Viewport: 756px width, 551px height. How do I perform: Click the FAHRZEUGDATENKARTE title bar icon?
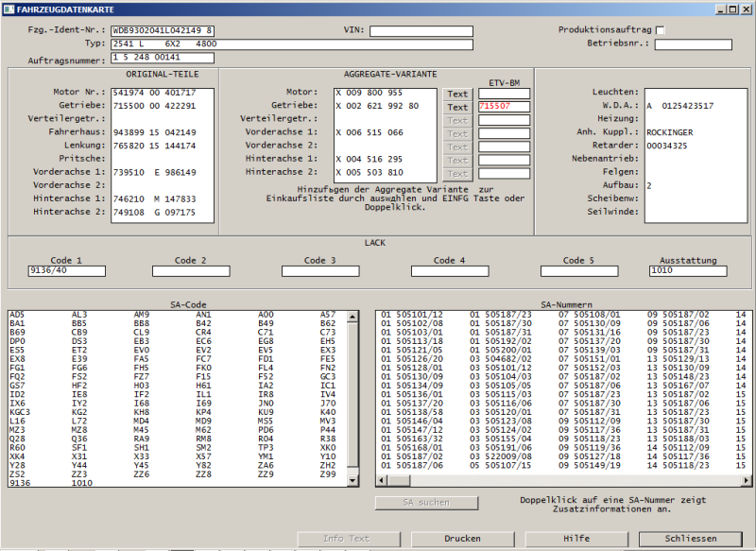click(9, 8)
